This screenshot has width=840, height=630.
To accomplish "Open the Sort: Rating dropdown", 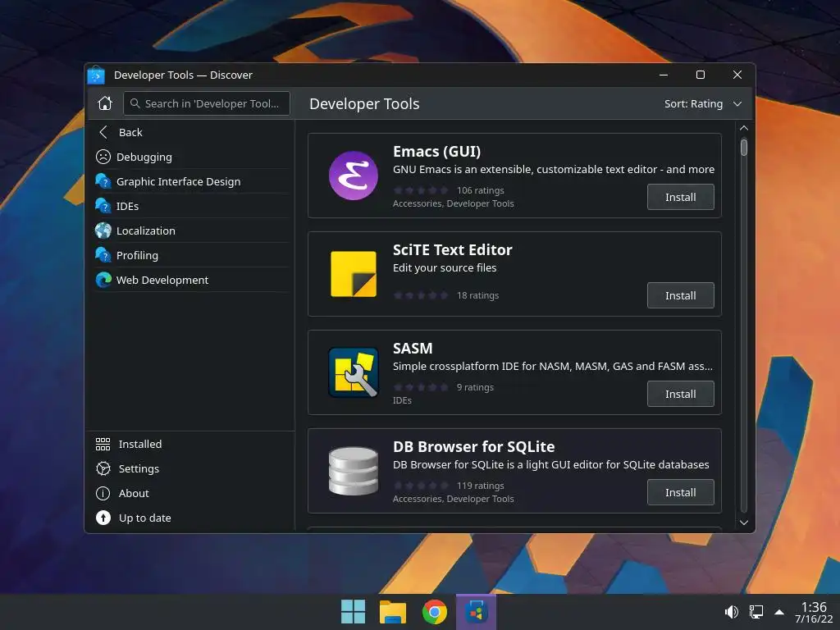I will pyautogui.click(x=703, y=104).
